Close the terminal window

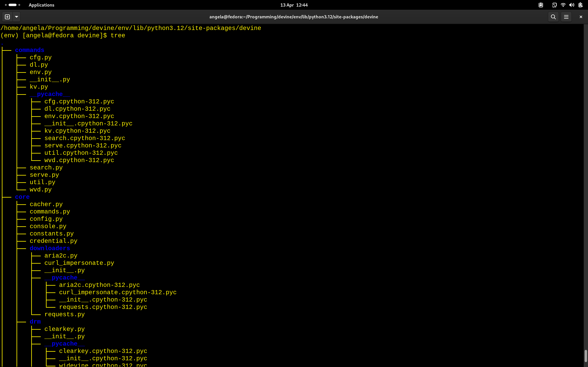pos(581,17)
